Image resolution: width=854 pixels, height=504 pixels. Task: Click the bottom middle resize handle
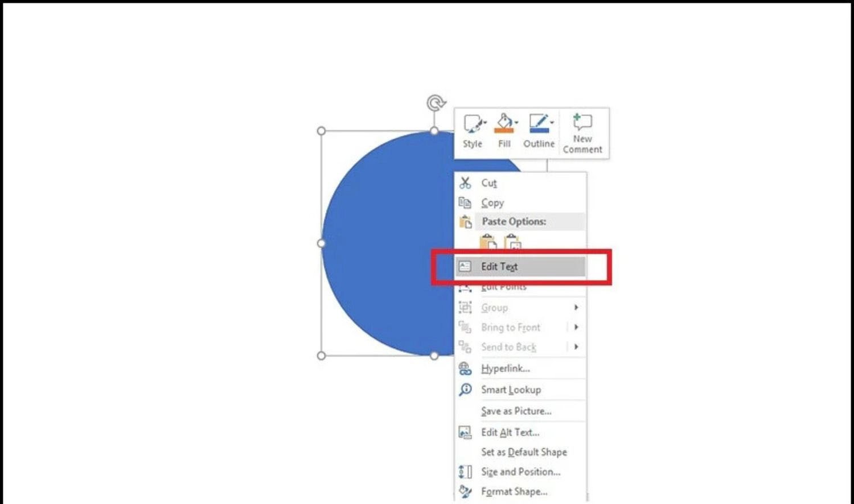click(434, 356)
